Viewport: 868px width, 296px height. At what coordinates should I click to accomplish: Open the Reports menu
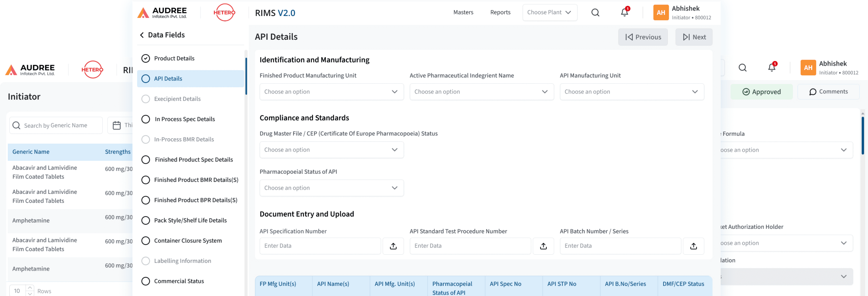click(x=500, y=12)
